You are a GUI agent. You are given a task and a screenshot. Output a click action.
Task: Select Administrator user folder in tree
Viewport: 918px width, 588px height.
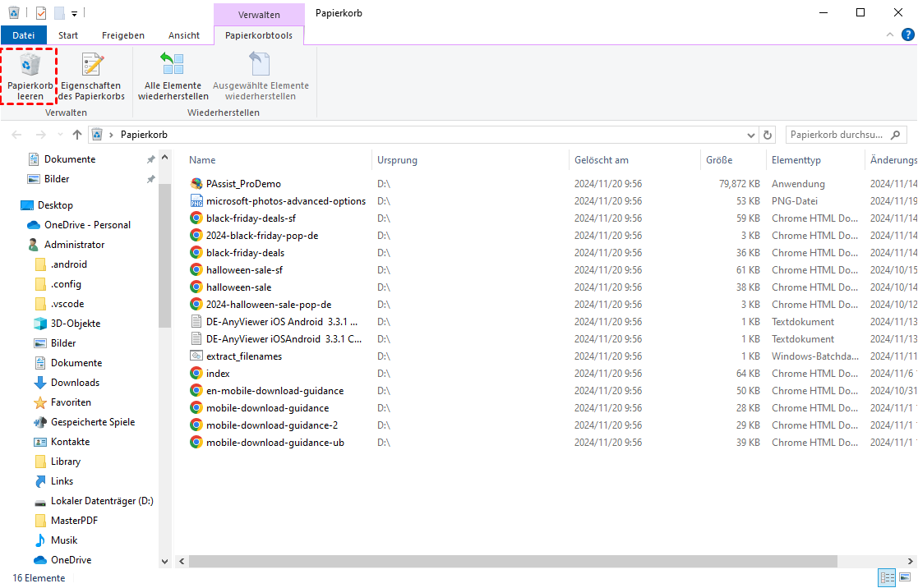[74, 245]
